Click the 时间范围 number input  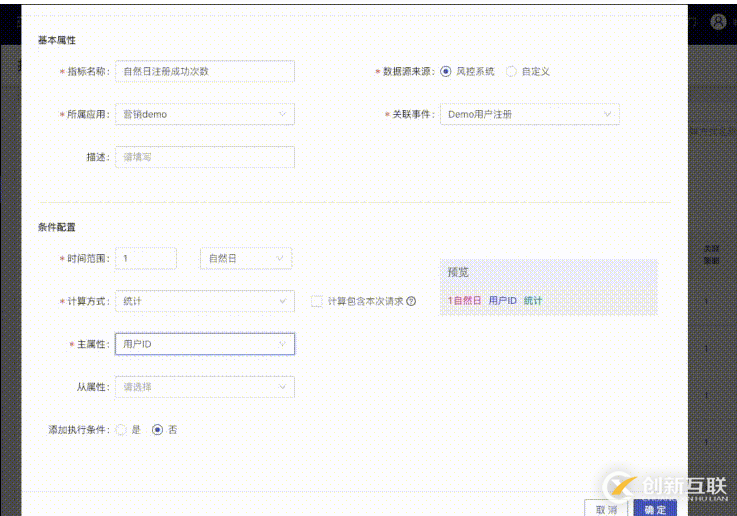pyautogui.click(x=146, y=258)
